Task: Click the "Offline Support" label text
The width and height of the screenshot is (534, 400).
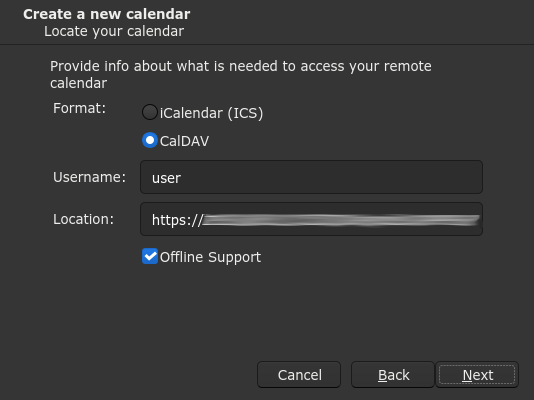Action: (210, 257)
